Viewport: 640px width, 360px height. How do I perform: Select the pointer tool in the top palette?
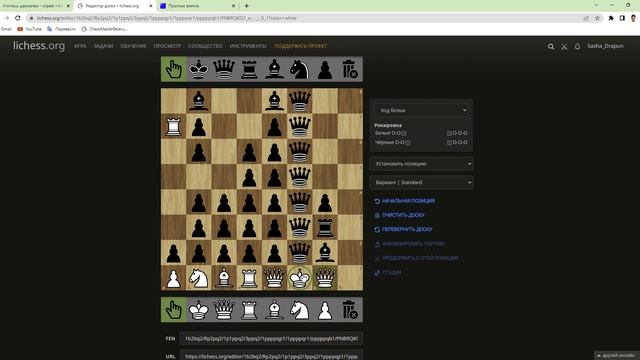point(173,69)
